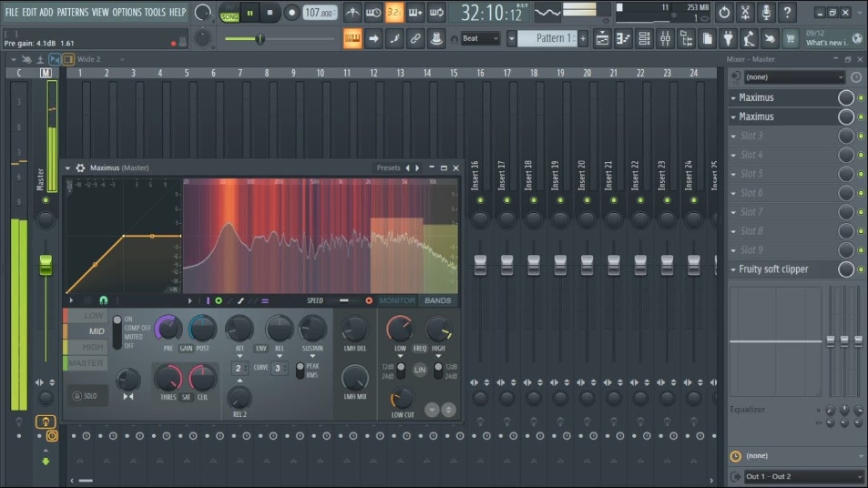868x488 pixels.
Task: Enable wait for input before playing
Action: click(373, 12)
